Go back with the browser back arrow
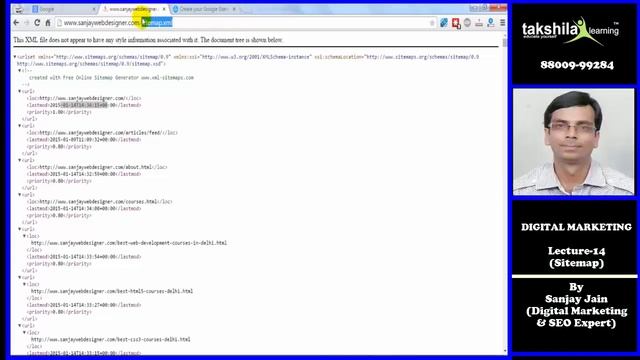 [x=16, y=23]
